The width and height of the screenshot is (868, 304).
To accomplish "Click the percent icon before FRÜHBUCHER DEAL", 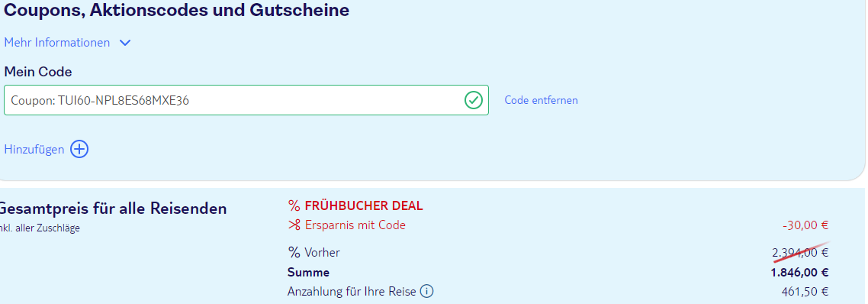I will pyautogui.click(x=294, y=205).
